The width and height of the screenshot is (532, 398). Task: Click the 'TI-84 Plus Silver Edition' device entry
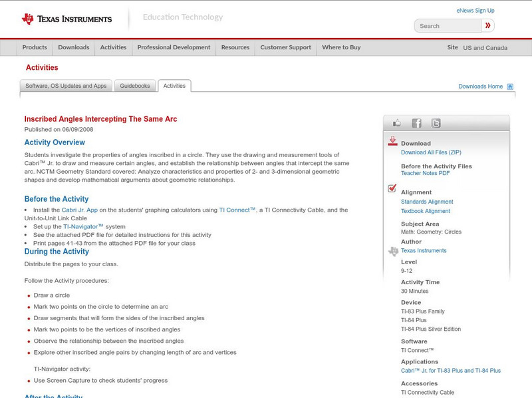click(431, 329)
